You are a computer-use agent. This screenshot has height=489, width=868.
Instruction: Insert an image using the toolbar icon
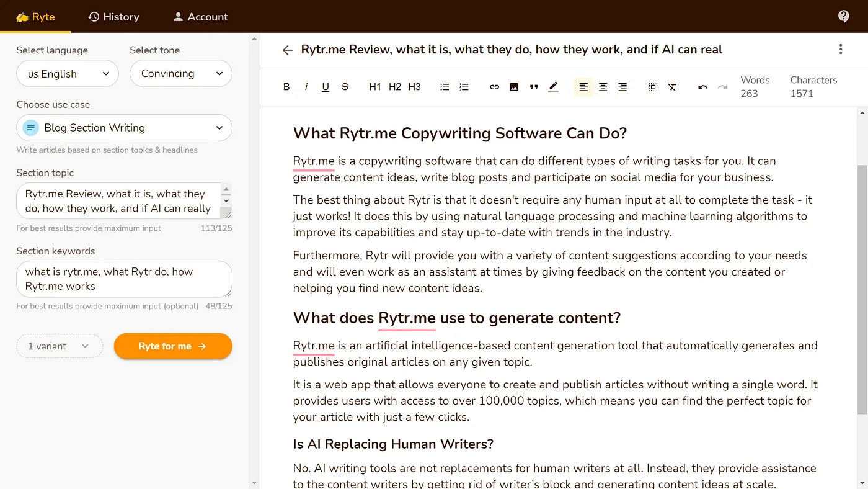[513, 87]
